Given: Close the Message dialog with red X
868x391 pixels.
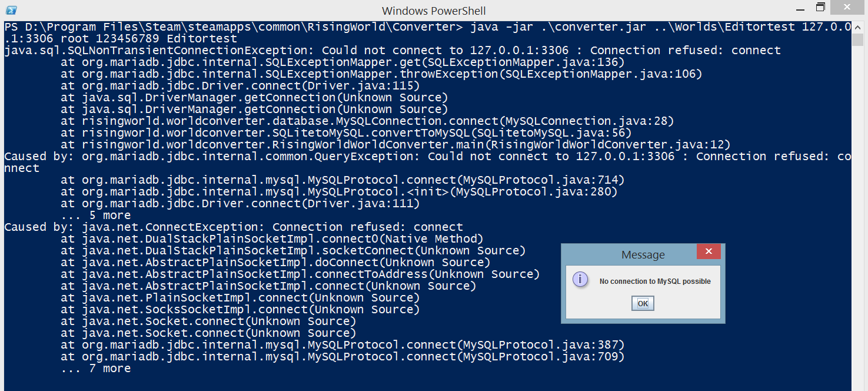Looking at the screenshot, I should tap(709, 251).
